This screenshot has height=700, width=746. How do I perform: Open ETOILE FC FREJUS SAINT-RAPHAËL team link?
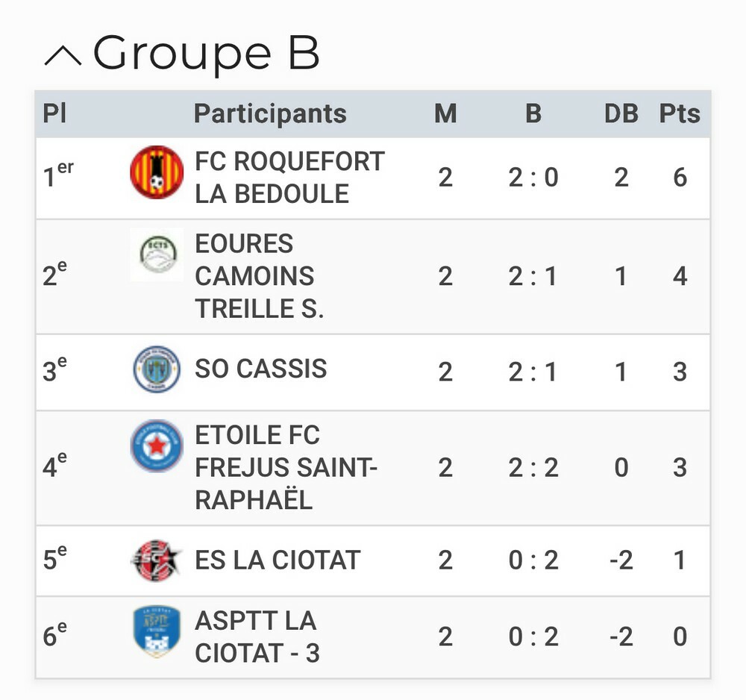[286, 468]
